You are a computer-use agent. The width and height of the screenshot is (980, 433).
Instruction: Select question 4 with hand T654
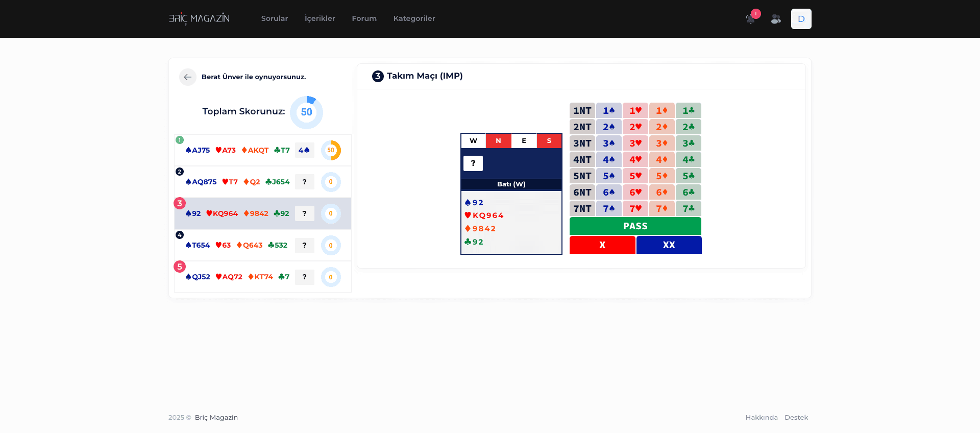tap(263, 245)
